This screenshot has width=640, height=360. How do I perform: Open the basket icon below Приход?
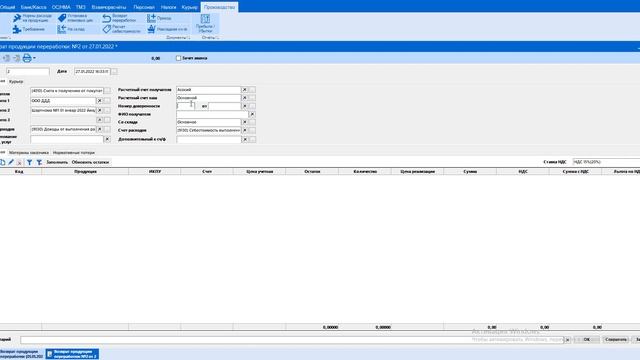pyautogui.click(x=151, y=29)
